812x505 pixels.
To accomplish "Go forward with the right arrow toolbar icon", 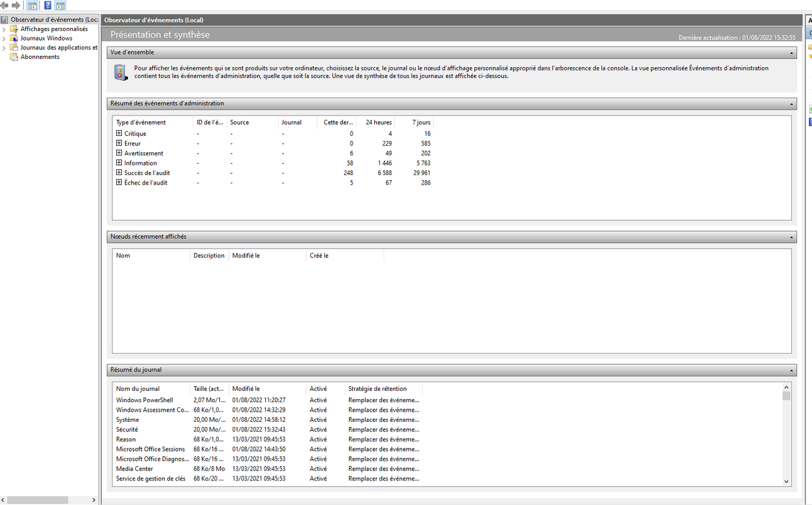I will click(16, 6).
